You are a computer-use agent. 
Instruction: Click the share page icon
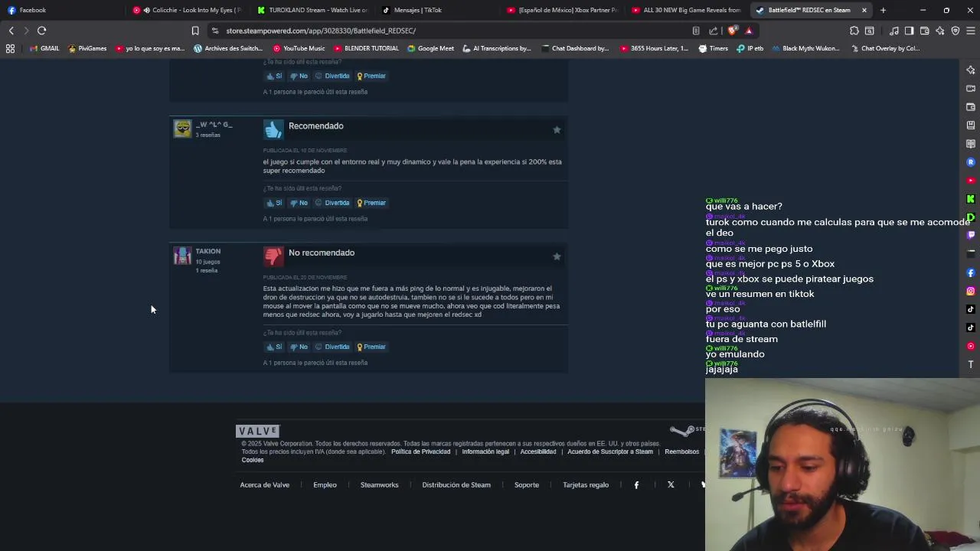pyautogui.click(x=714, y=31)
